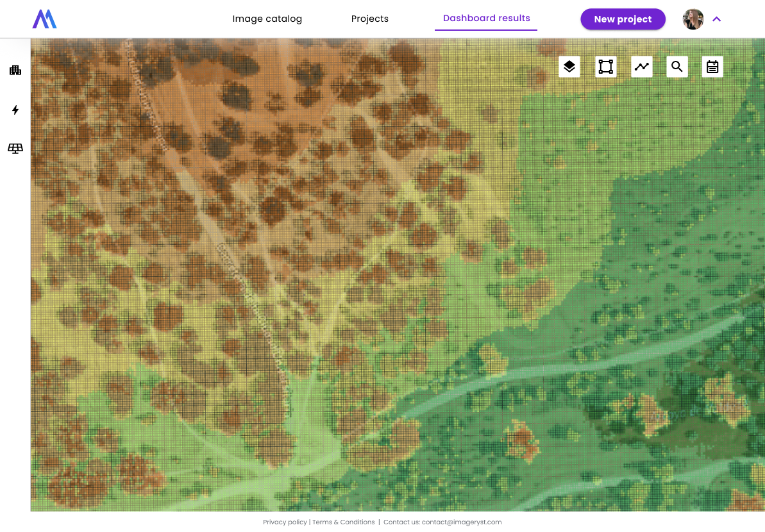
Task: Click the New project button
Action: pos(623,19)
